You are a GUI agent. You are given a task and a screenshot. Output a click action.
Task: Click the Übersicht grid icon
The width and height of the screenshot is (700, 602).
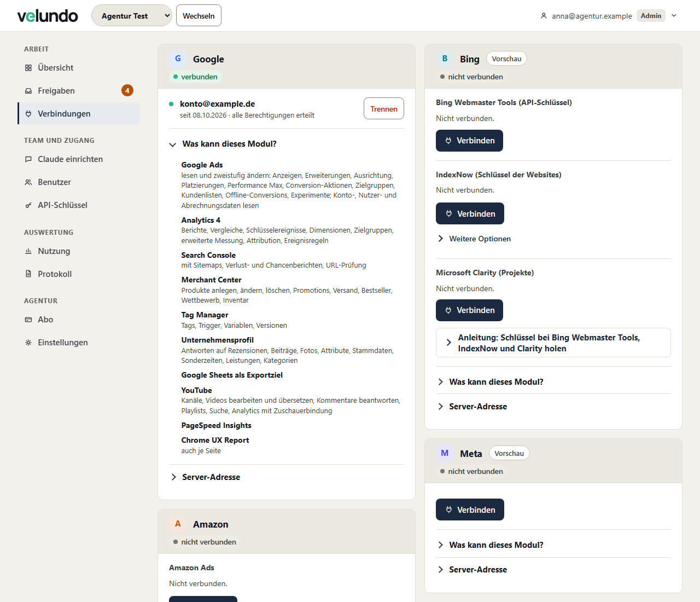coord(28,68)
